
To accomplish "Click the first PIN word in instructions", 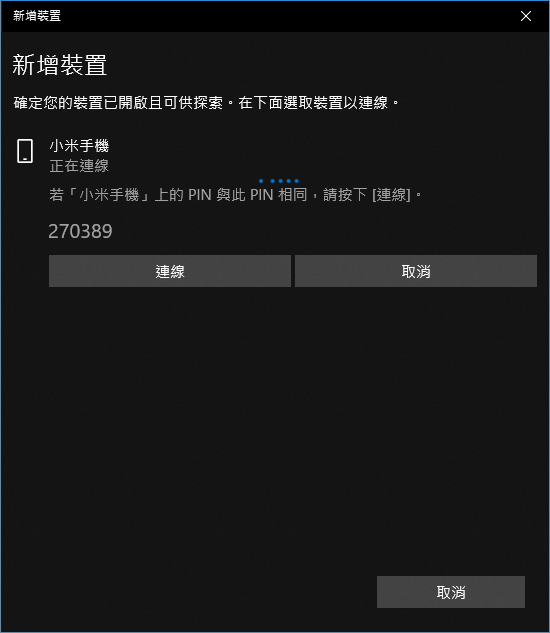I will coord(200,195).
